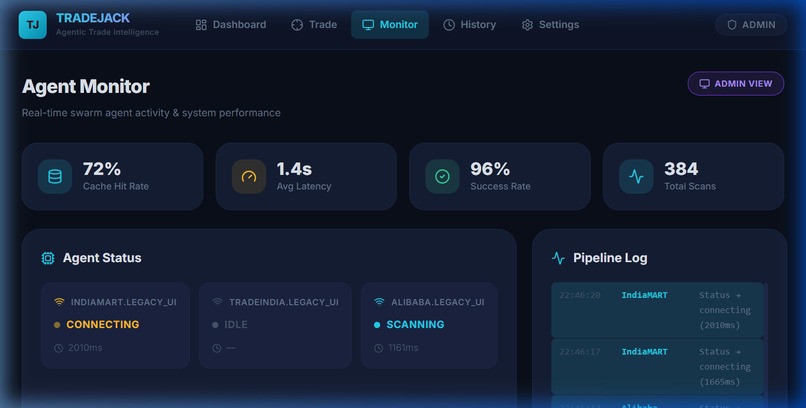Click the ADMIN VIEW button
The height and width of the screenshot is (408, 806).
tap(736, 84)
